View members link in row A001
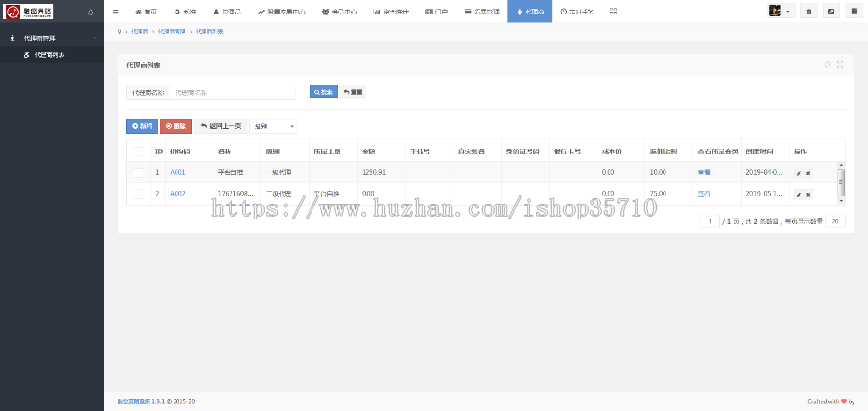Image resolution: width=868 pixels, height=411 pixels. [704, 173]
